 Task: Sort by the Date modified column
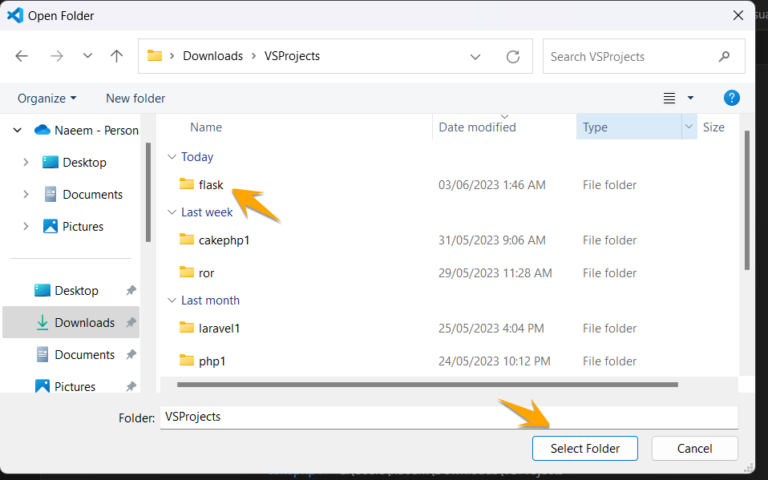point(478,127)
